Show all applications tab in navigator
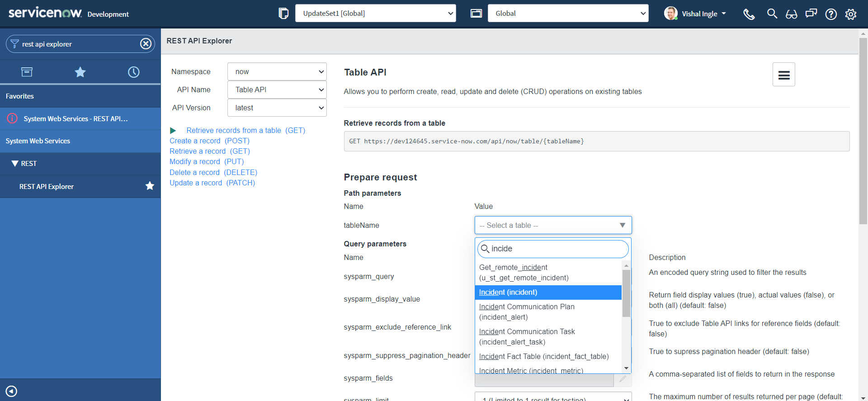The height and width of the screenshot is (401, 868). [27, 72]
